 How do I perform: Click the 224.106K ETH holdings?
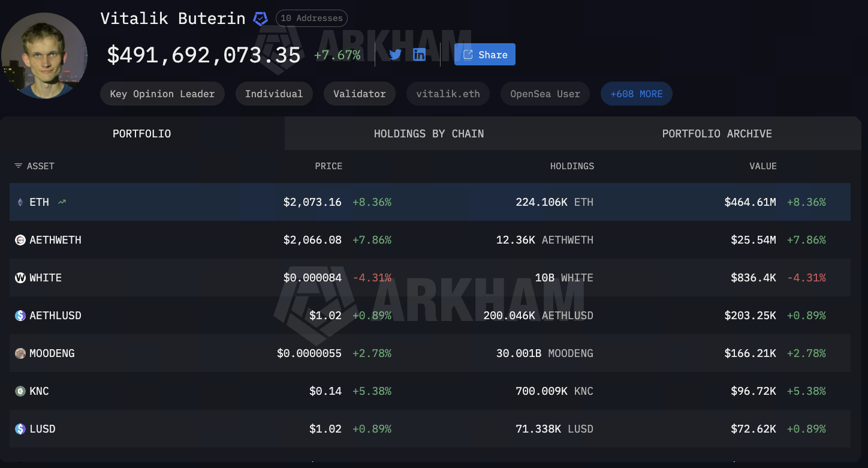point(554,202)
